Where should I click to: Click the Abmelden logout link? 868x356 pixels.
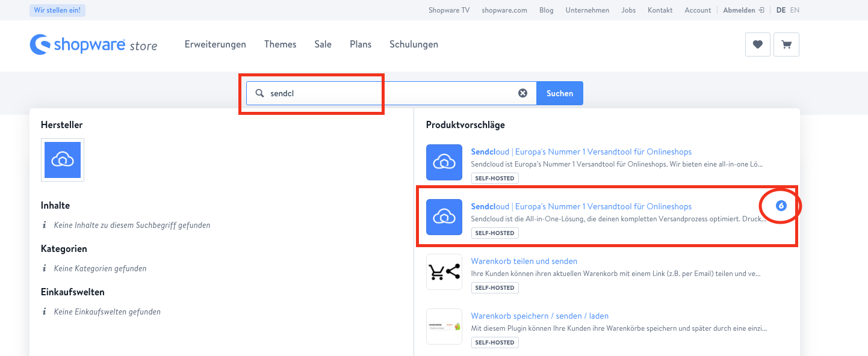(743, 10)
